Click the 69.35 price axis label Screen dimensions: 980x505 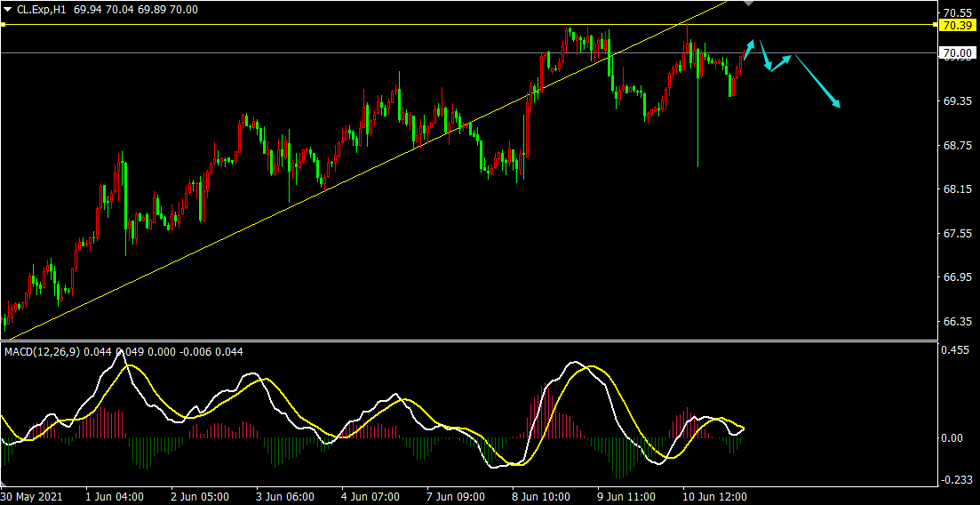tap(957, 100)
